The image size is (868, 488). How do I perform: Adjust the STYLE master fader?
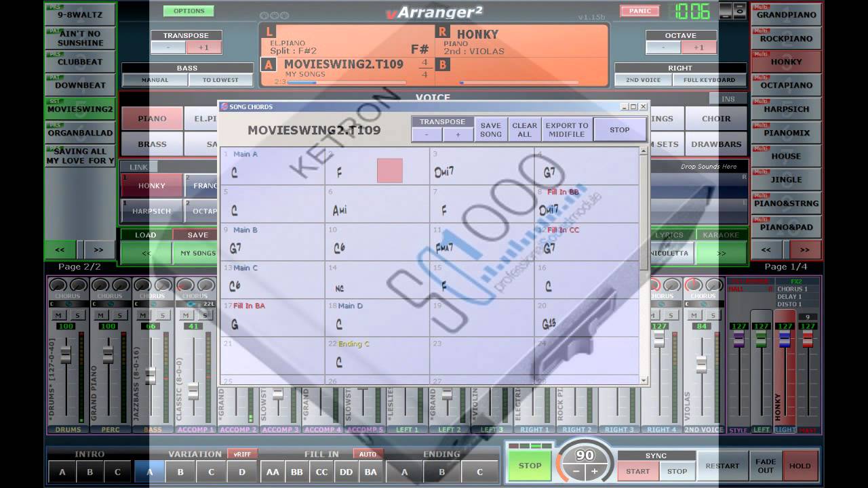(738, 339)
